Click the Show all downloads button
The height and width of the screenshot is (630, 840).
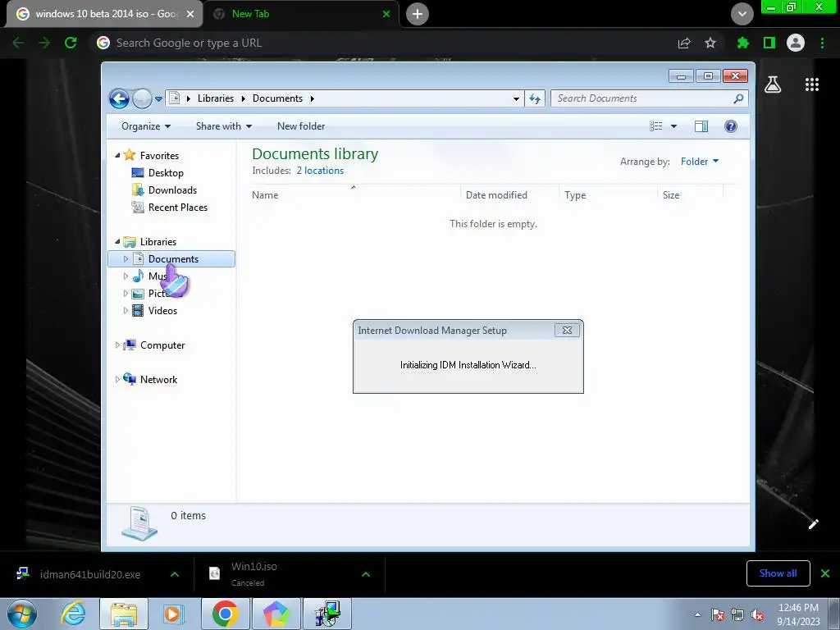click(x=778, y=573)
